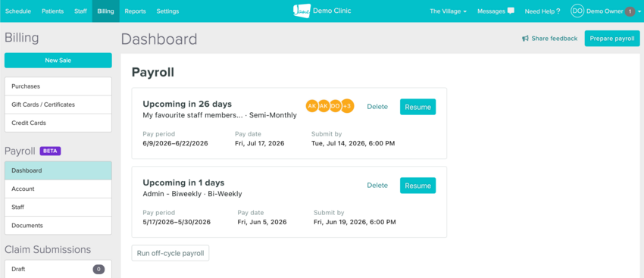644x278 pixels.
Task: Open the Schedule tab
Action: point(18,11)
